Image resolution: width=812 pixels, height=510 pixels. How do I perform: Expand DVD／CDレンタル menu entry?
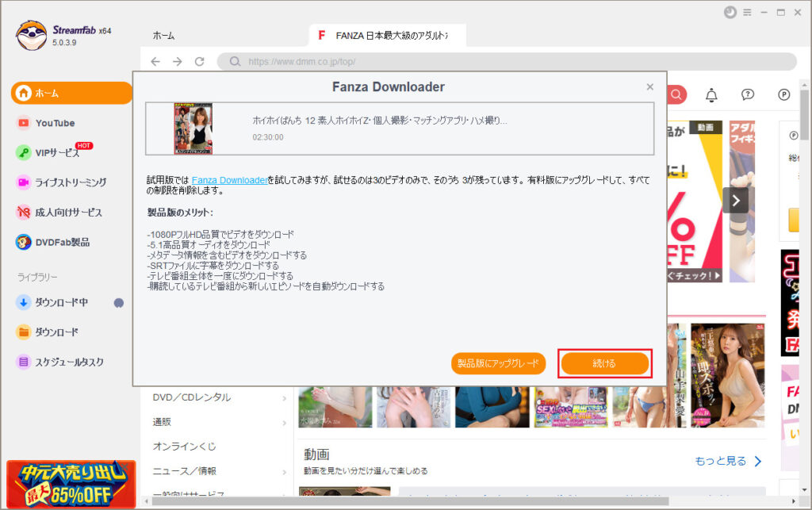coord(220,397)
